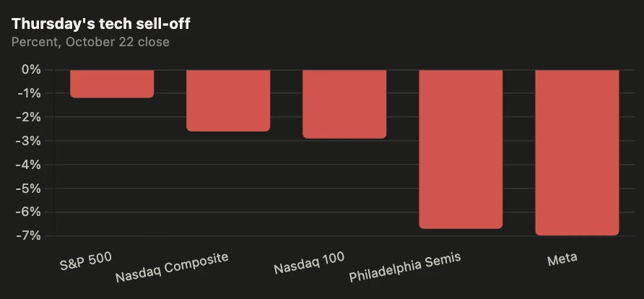This screenshot has width=644, height=299.
Task: Click the -5% y-axis label
Action: tap(29, 188)
